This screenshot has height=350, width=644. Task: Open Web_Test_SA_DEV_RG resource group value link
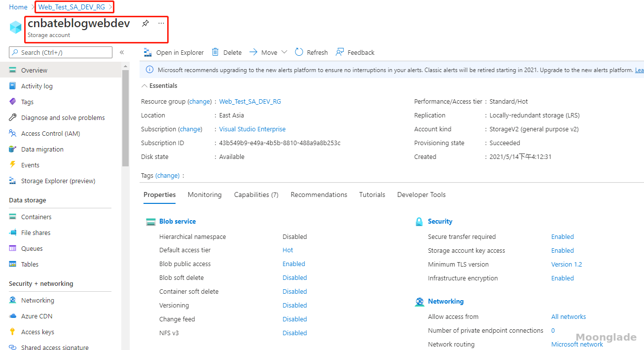pyautogui.click(x=250, y=101)
